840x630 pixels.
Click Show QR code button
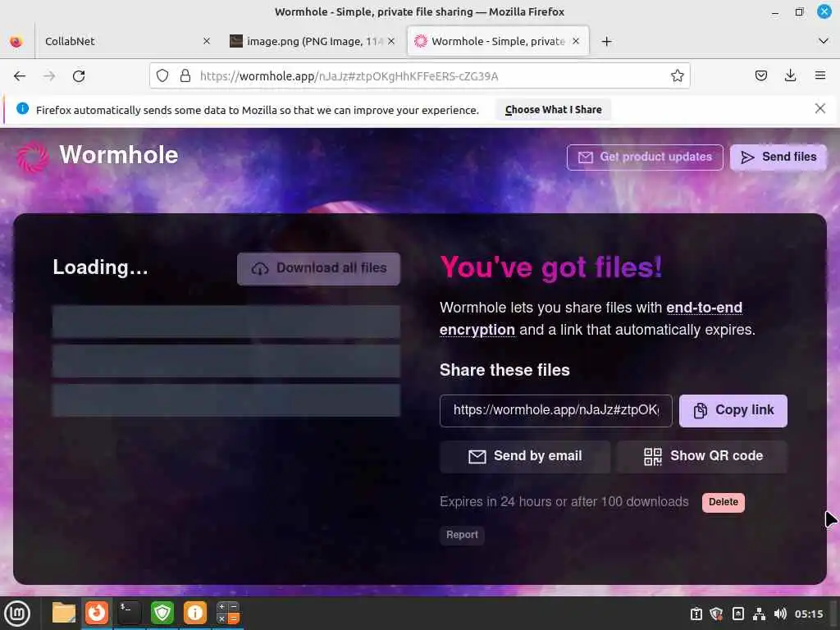pyautogui.click(x=702, y=456)
